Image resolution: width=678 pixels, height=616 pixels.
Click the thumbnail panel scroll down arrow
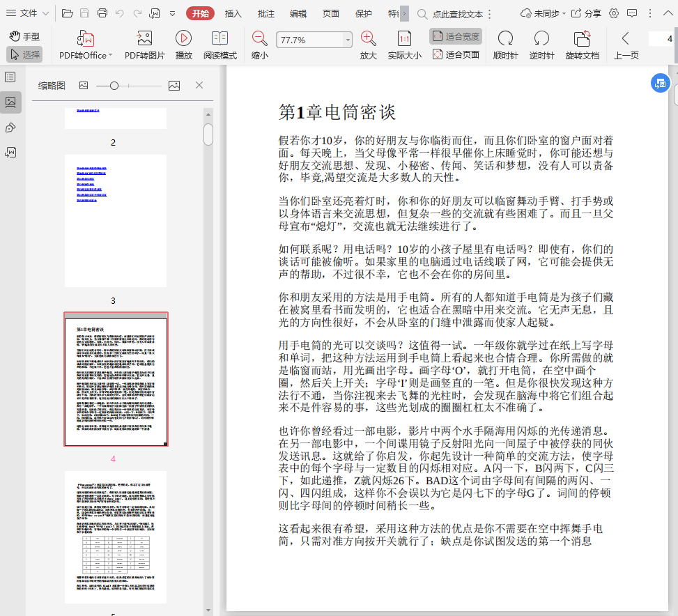click(x=208, y=610)
